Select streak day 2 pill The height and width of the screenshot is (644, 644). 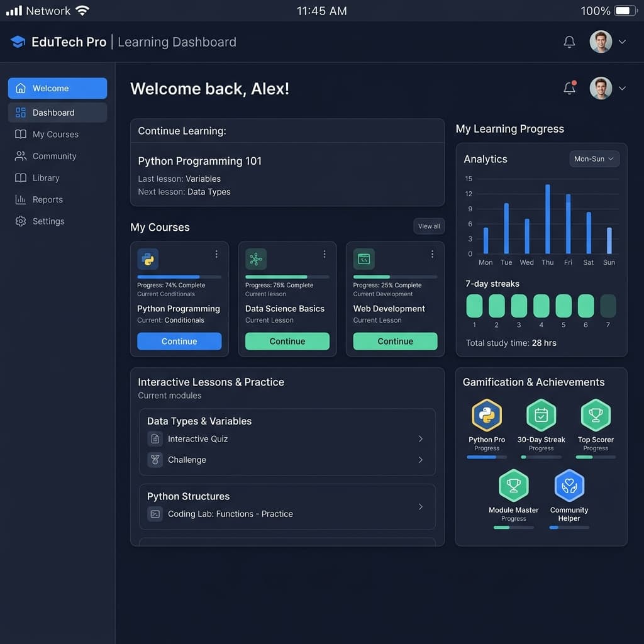[497, 306]
